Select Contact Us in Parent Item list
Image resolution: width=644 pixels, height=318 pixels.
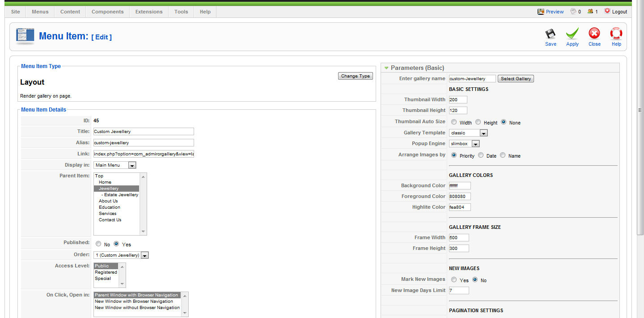click(116, 220)
